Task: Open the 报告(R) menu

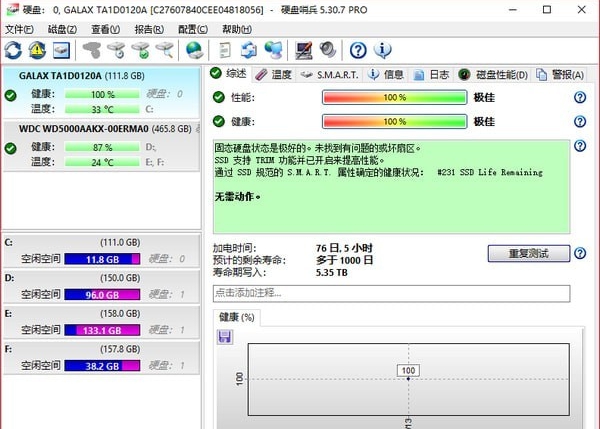Action: pyautogui.click(x=149, y=29)
